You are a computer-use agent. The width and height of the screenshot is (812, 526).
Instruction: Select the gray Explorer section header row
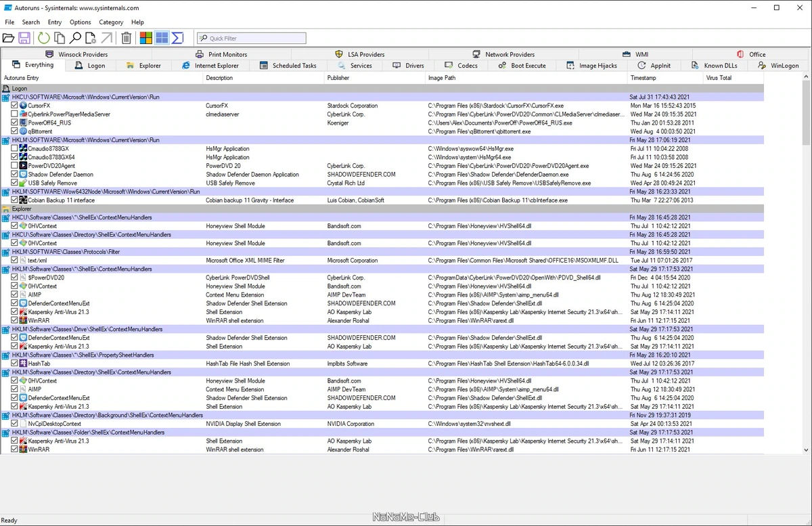pos(382,209)
